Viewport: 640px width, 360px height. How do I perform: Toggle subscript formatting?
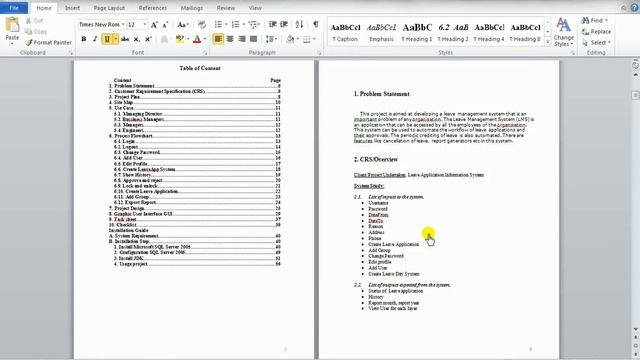click(x=137, y=39)
